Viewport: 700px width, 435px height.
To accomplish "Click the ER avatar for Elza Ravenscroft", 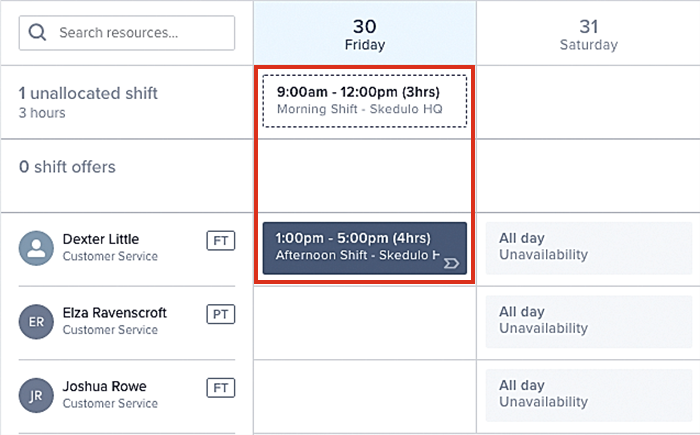I will (36, 321).
